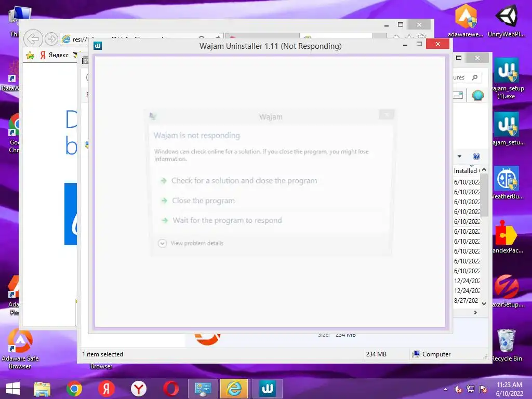
Task: Close the Internet Explorer window
Action: [419, 24]
